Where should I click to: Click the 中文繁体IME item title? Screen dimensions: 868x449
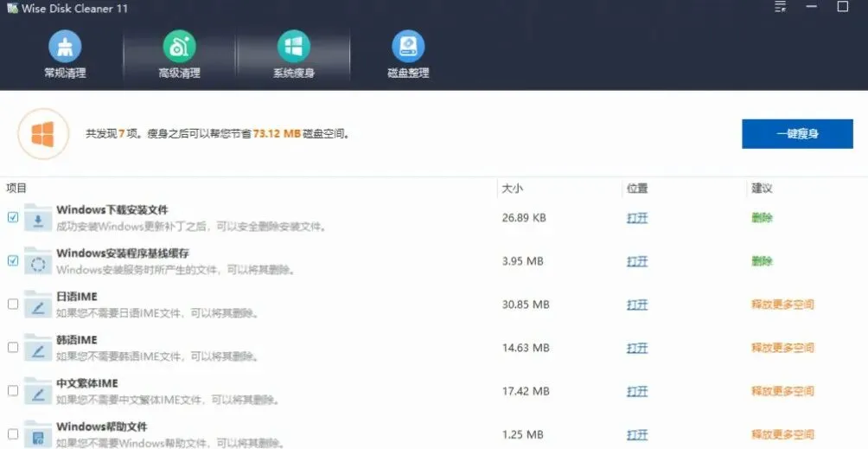click(x=87, y=383)
